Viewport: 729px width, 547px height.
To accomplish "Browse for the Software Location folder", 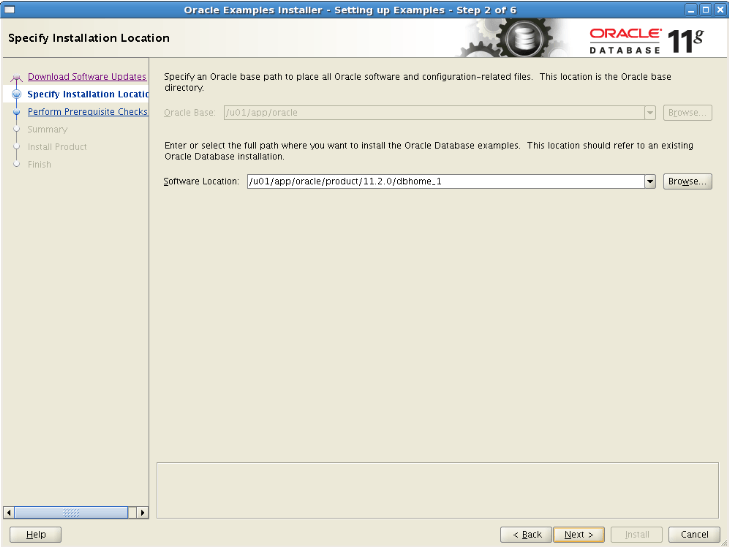I will click(x=687, y=181).
